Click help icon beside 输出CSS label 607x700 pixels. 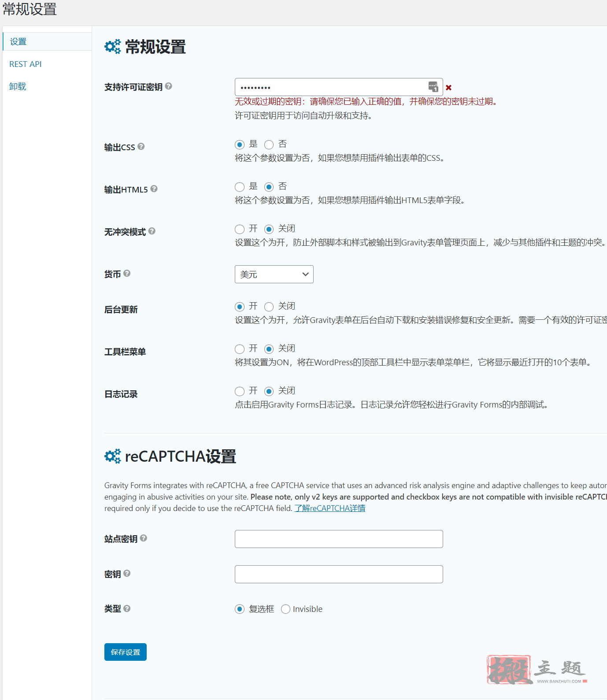click(141, 146)
